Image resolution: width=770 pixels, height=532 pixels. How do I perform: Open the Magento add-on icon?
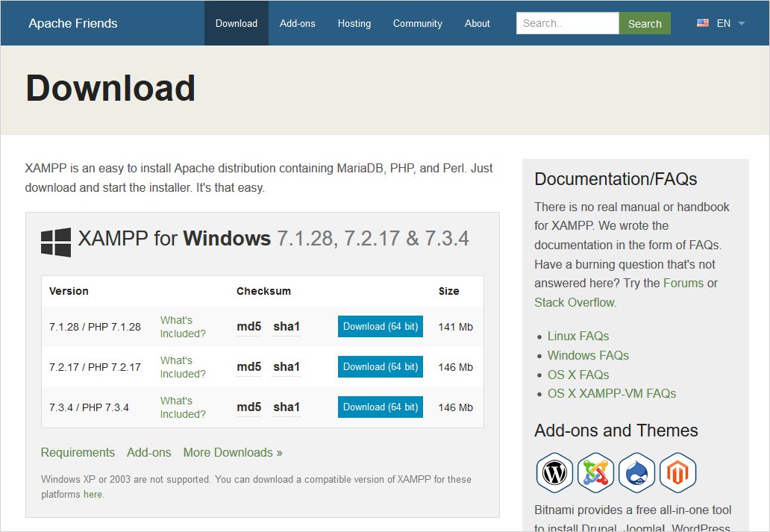[677, 472]
